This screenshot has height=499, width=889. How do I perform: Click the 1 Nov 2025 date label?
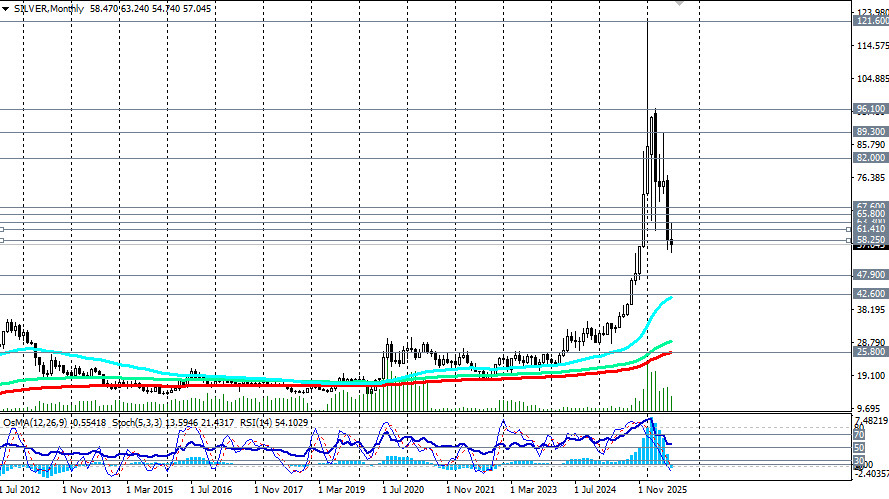(x=662, y=489)
